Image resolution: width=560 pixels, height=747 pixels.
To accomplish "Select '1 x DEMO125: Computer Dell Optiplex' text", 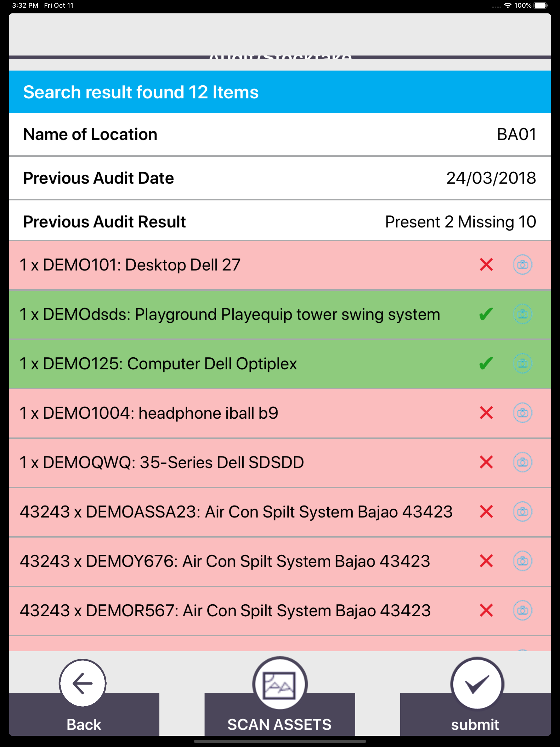I will 158,364.
